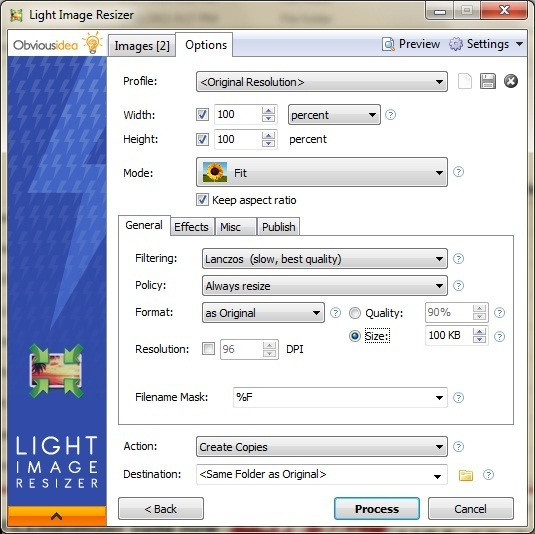535x534 pixels.
Task: Open the Settings dropdown arrow
Action: click(519, 44)
